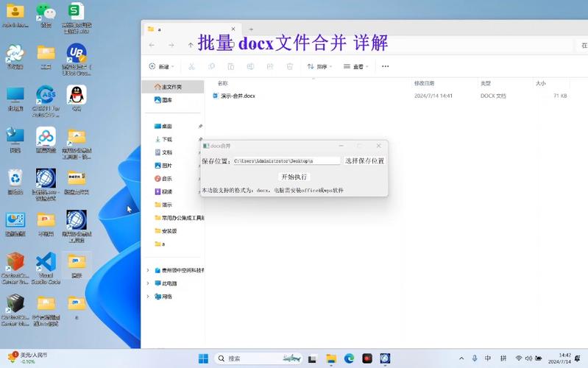Open the Windows Start button
Screen dimensions: 588x368
point(203,358)
